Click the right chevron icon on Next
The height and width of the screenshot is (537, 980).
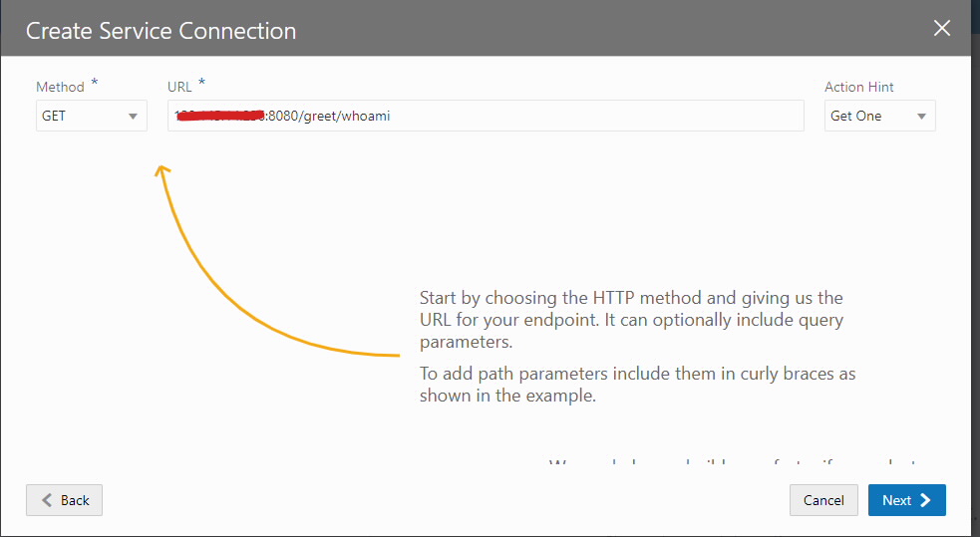[x=926, y=500]
